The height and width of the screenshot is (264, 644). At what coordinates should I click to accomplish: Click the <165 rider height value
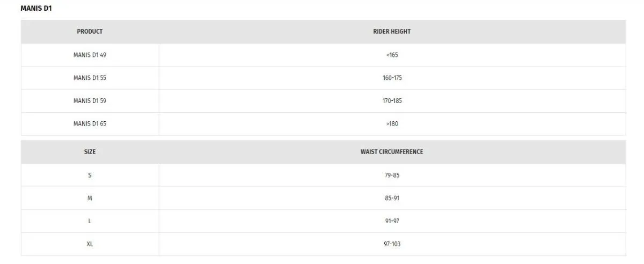point(392,55)
